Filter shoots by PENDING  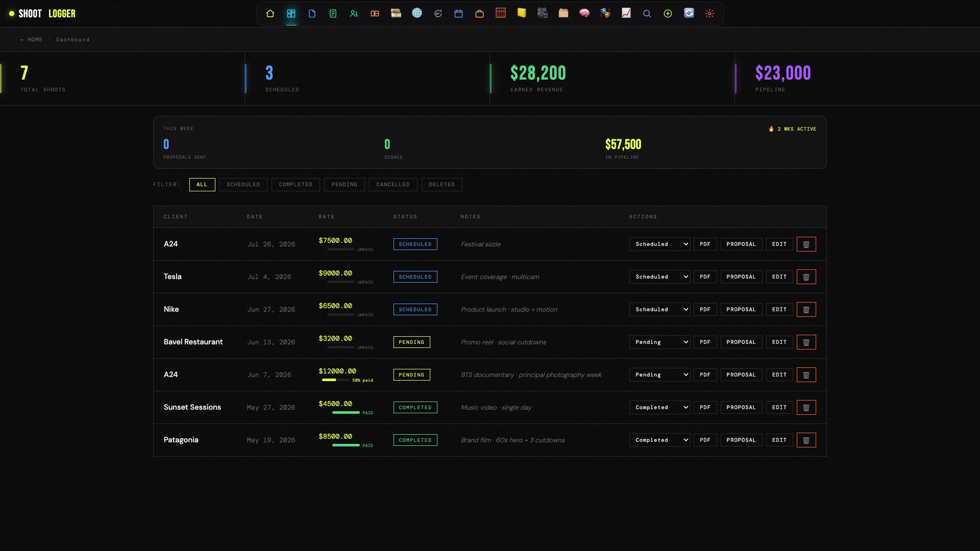tap(345, 185)
